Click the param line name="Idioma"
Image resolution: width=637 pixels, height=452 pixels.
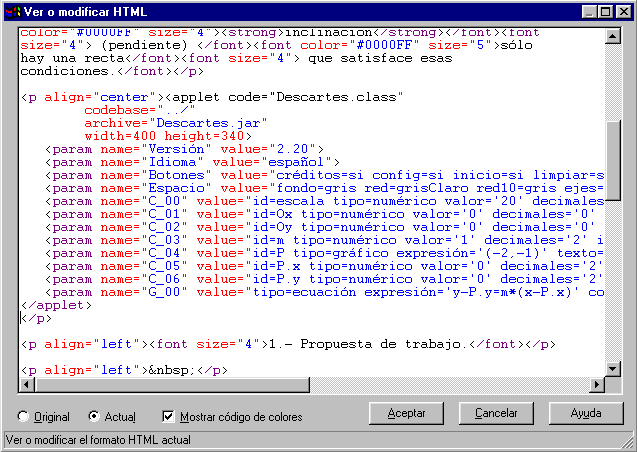[x=192, y=162]
